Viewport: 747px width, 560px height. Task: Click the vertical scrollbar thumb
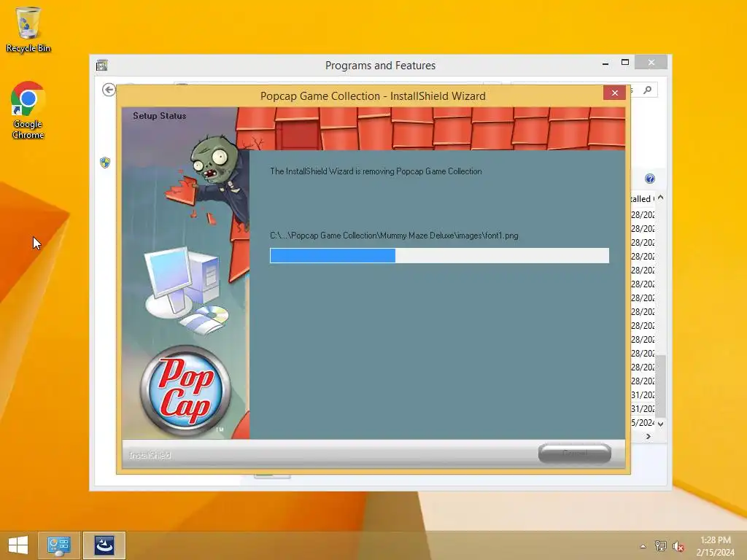coord(661,386)
